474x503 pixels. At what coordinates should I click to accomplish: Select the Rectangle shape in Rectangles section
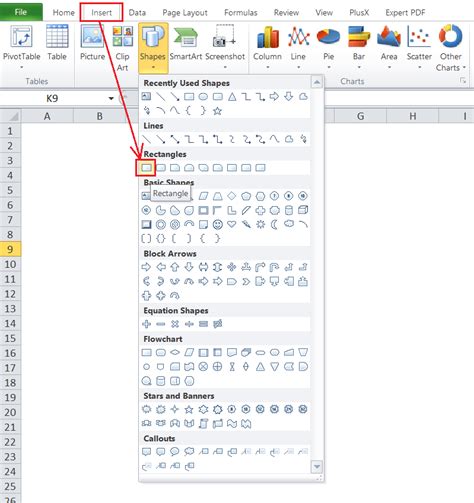[146, 168]
